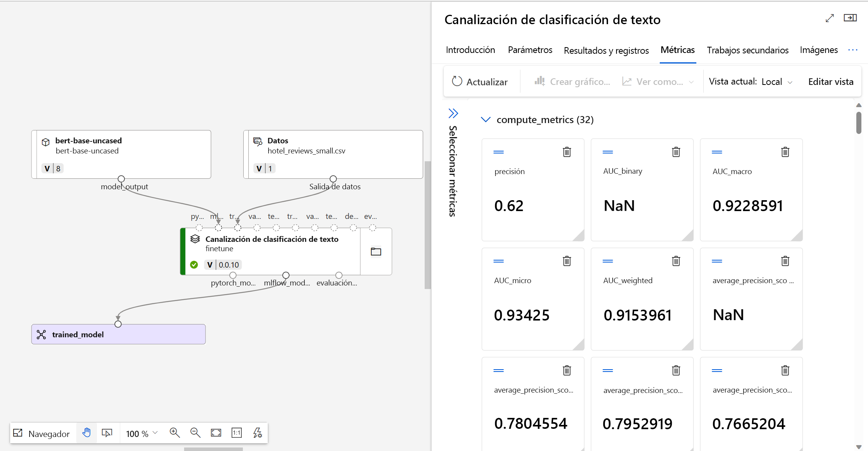Select the bert-base-uncased node
868x451 pixels.
[121, 154]
